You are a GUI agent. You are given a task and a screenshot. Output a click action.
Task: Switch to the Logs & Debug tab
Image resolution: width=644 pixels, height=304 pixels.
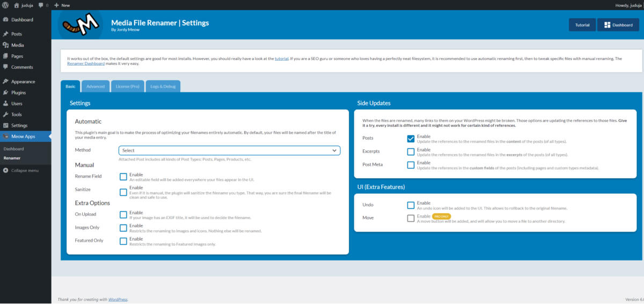[163, 86]
